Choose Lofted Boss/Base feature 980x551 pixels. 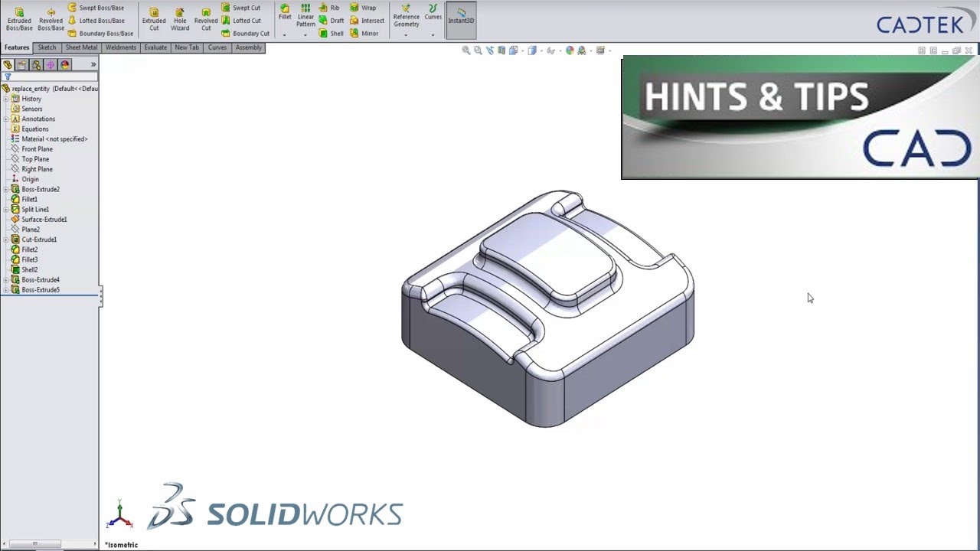coord(96,21)
